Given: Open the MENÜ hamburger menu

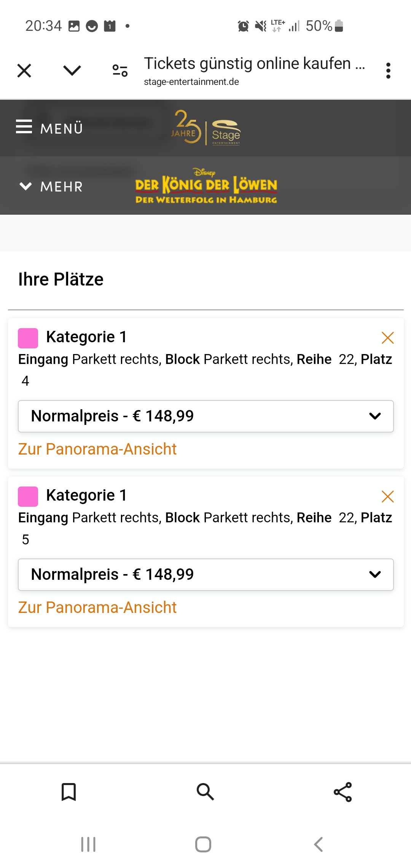Looking at the screenshot, I should (x=49, y=128).
